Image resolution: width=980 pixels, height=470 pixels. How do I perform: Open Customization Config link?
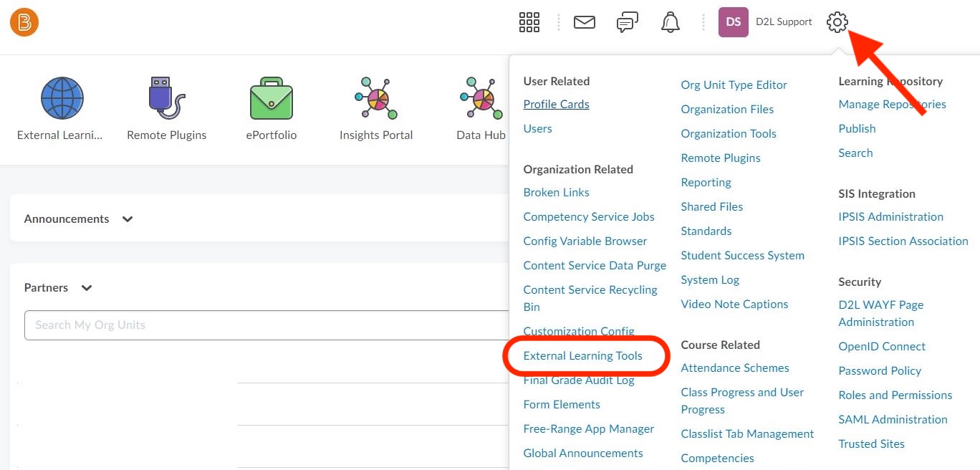(x=579, y=332)
